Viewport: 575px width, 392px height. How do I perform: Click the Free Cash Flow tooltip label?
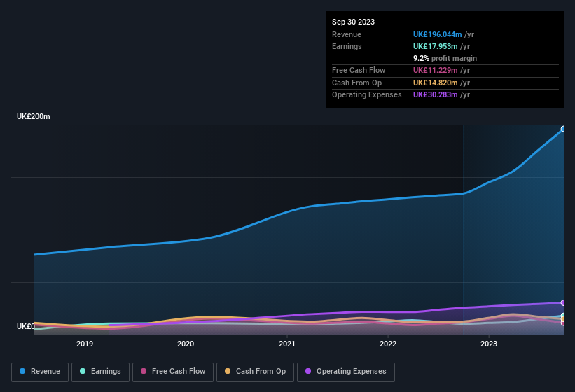pyautogui.click(x=359, y=70)
